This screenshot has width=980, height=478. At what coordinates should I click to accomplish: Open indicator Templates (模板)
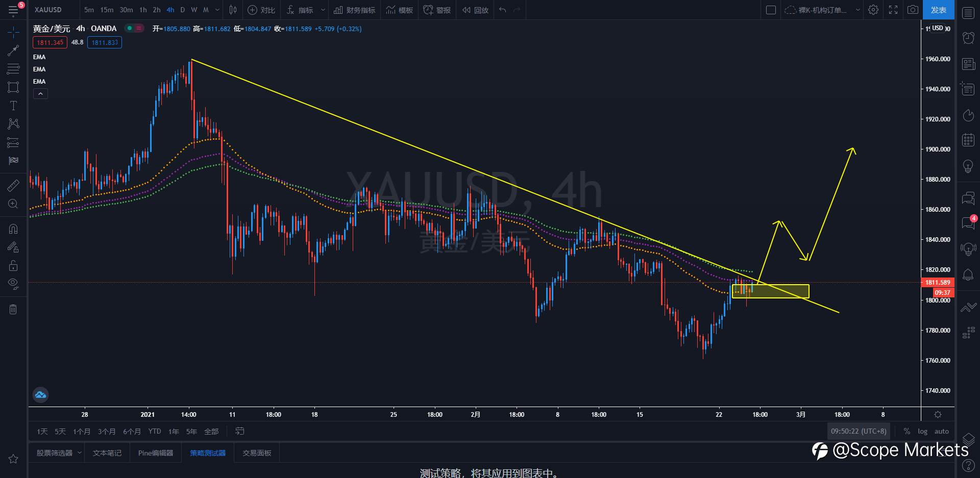399,10
